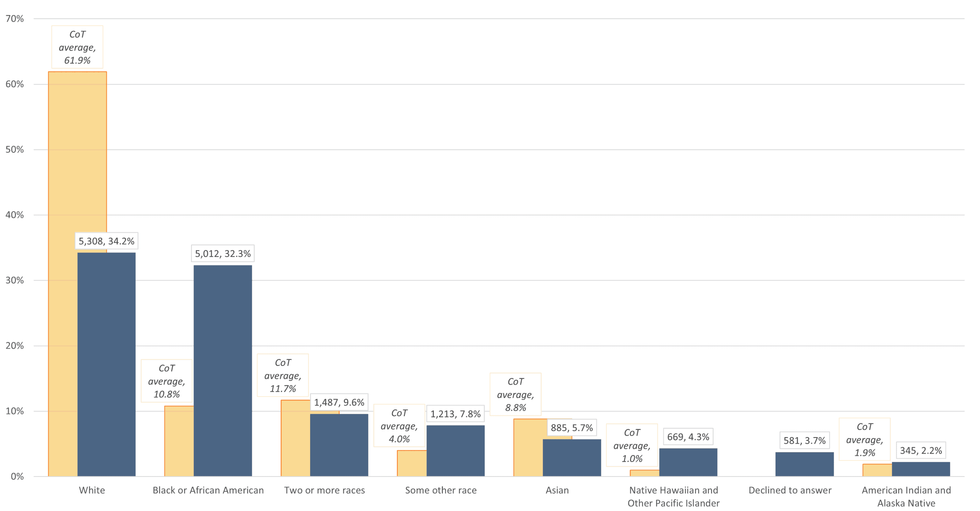Click the Asian blue bar
The width and height of the screenshot is (980, 511).
click(572, 457)
